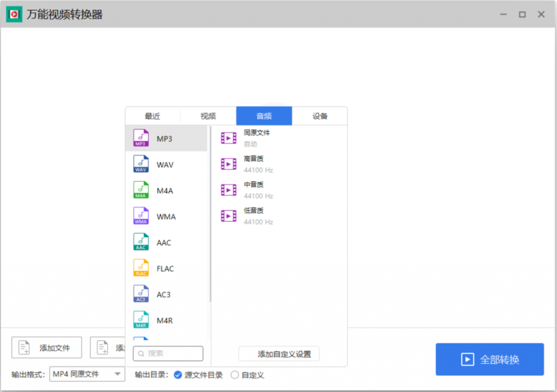Image resolution: width=557 pixels, height=392 pixels.
Task: Open the 输出格式 dropdown
Action: pos(87,374)
